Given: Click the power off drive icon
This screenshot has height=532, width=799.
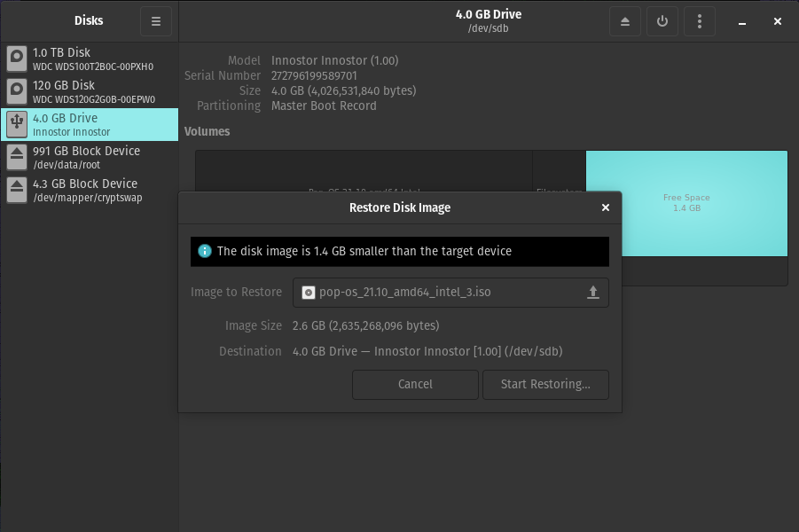Looking at the screenshot, I should click(x=662, y=21).
